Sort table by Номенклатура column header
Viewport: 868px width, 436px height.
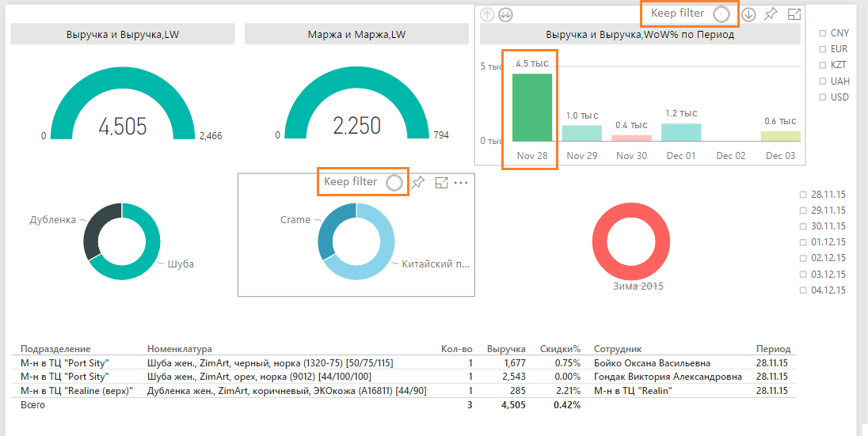click(179, 349)
